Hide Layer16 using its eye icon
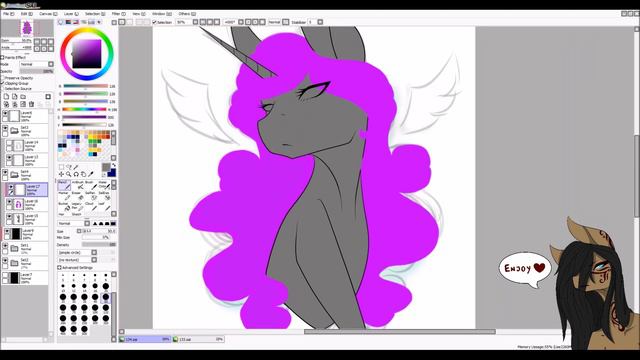Screen dimensions: 640x360 point(9,202)
